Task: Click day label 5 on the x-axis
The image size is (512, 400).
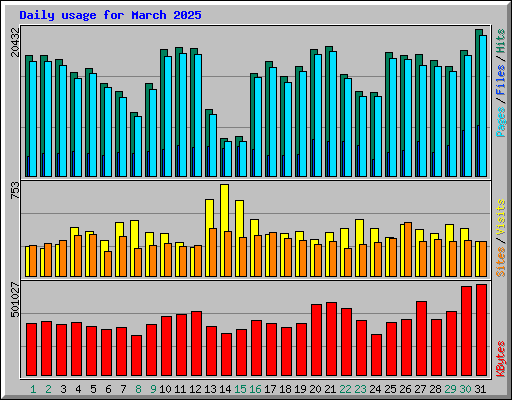Action: (x=93, y=389)
